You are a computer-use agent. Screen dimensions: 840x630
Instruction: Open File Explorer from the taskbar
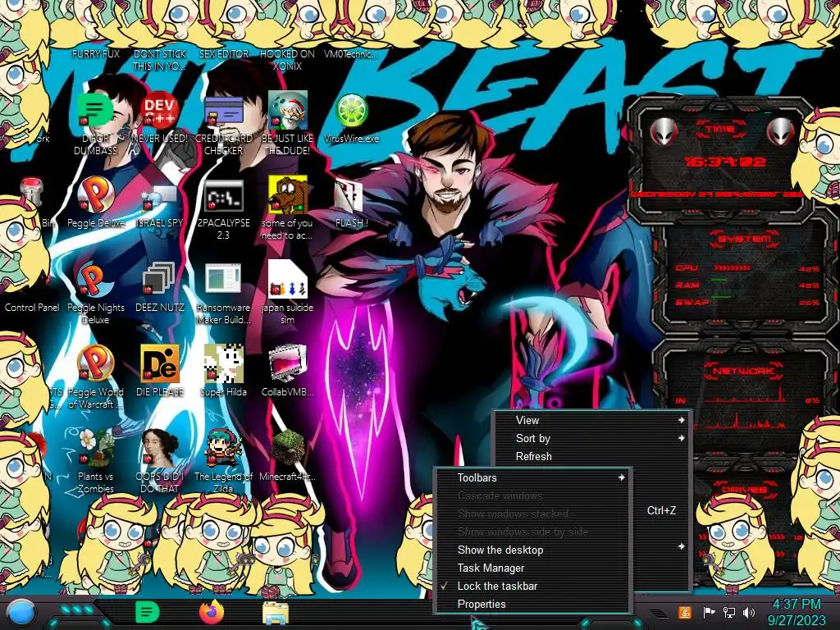(x=276, y=614)
